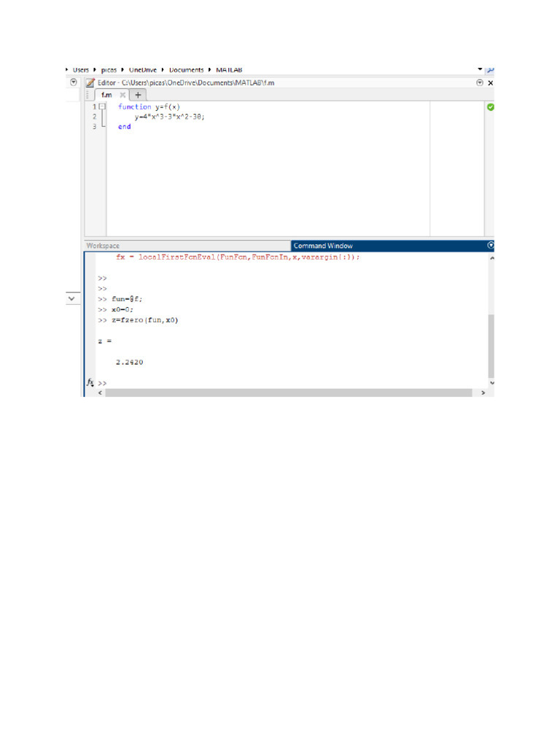Add a new editor tab with plus

pyautogui.click(x=138, y=95)
